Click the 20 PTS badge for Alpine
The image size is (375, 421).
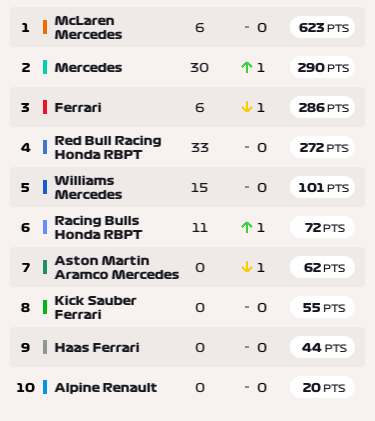tap(322, 387)
